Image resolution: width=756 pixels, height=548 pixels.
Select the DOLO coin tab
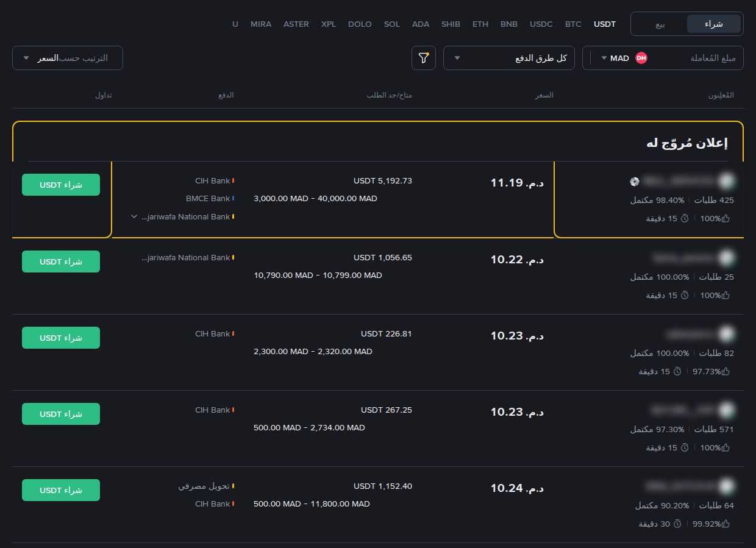click(360, 24)
